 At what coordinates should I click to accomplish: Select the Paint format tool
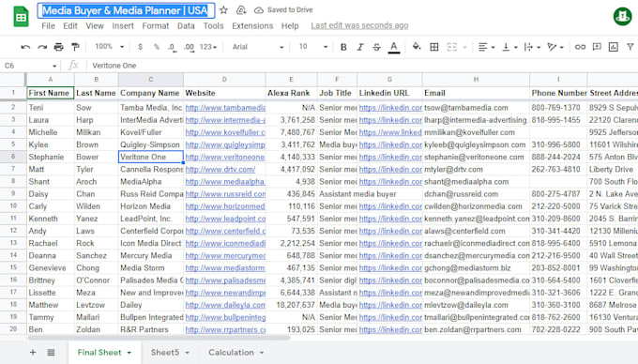tap(75, 47)
